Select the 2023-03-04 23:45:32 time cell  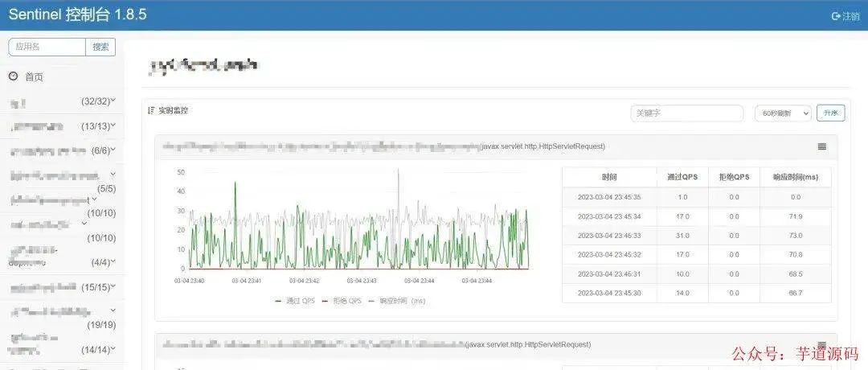(609, 255)
